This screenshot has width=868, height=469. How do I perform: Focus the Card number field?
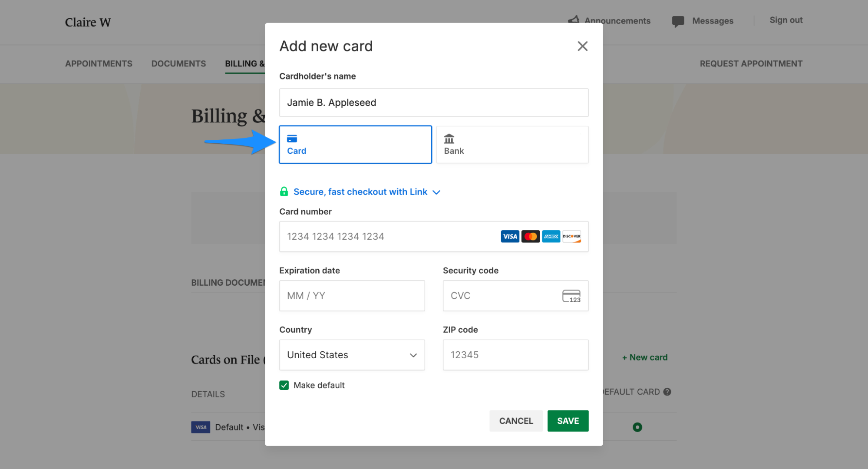click(x=434, y=236)
